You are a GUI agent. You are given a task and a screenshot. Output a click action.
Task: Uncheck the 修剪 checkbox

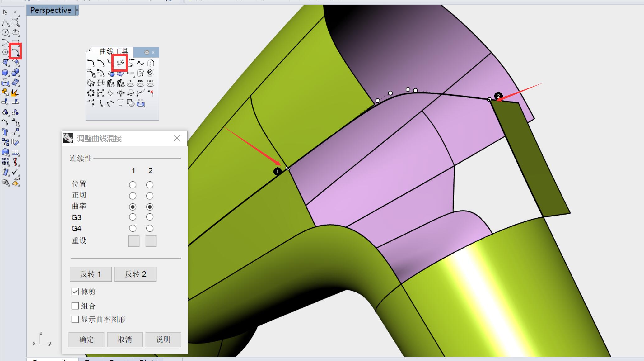pos(75,292)
